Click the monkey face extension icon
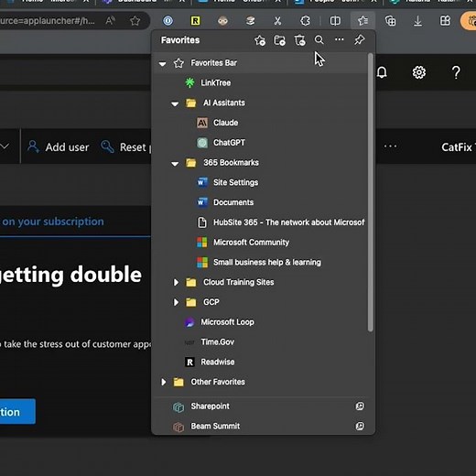The width and height of the screenshot is (476, 476). [222, 21]
